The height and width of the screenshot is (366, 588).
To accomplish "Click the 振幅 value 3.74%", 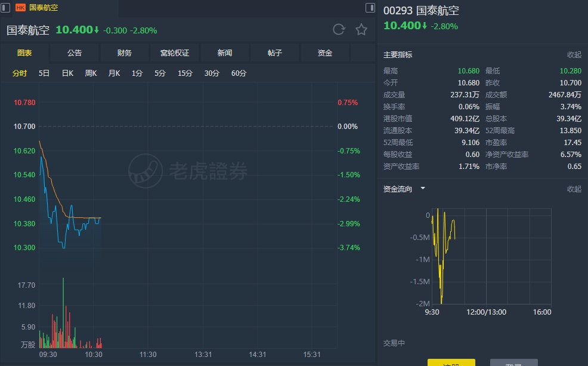I will 571,107.
